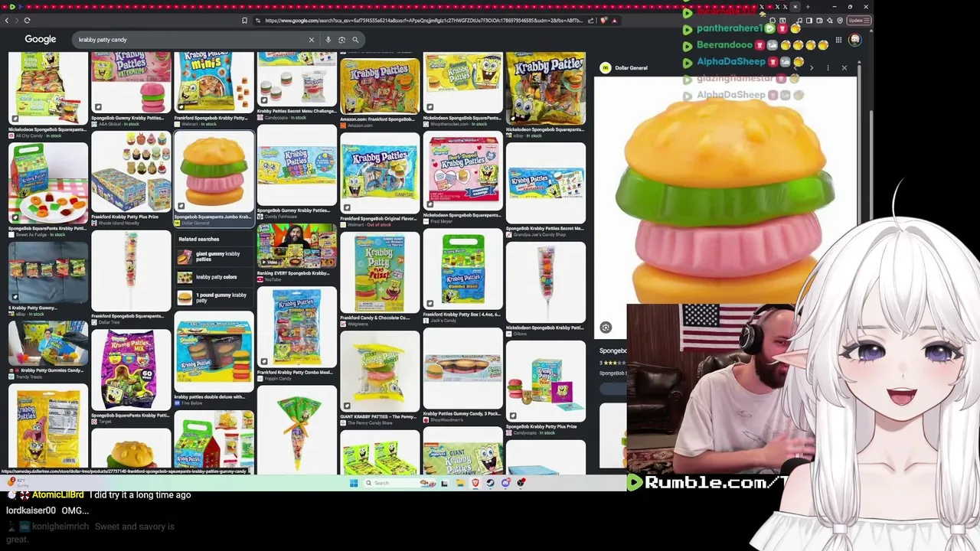The image size is (980, 551).
Task: Show next image in the preview panel
Action: click(x=812, y=68)
